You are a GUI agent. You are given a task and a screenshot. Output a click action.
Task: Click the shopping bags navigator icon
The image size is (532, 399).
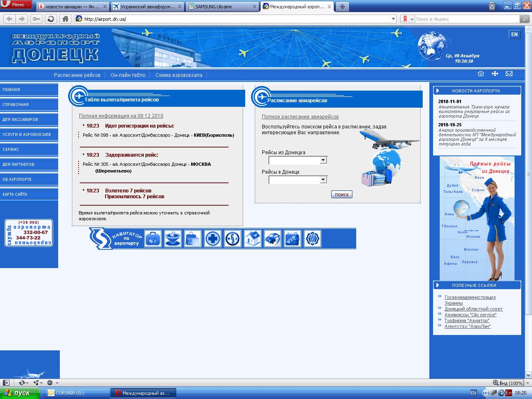tap(193, 239)
